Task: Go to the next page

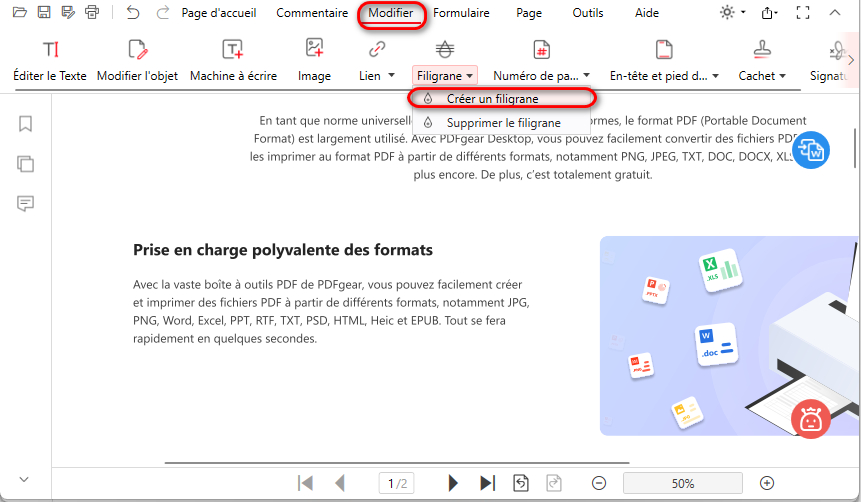Action: point(453,483)
